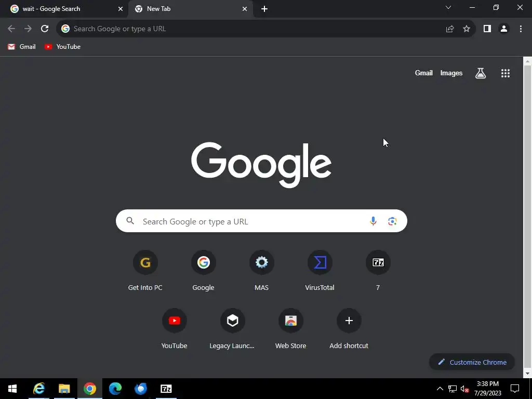Image resolution: width=532 pixels, height=399 pixels.
Task: Open Microsoft Edge from taskbar
Action: point(115,389)
